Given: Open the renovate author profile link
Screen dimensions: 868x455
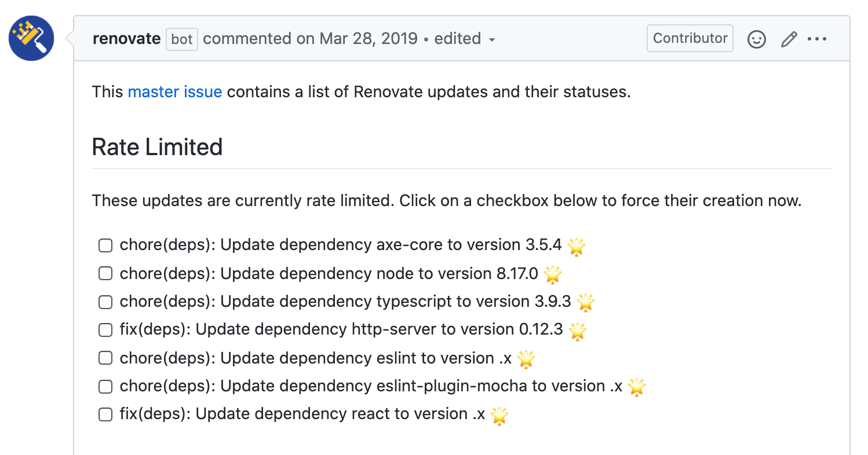Looking at the screenshot, I should (126, 39).
